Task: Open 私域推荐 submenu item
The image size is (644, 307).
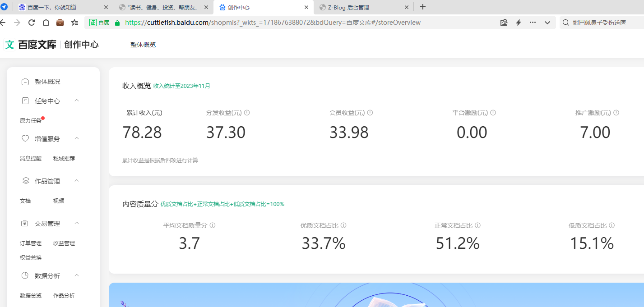Action: coord(64,159)
